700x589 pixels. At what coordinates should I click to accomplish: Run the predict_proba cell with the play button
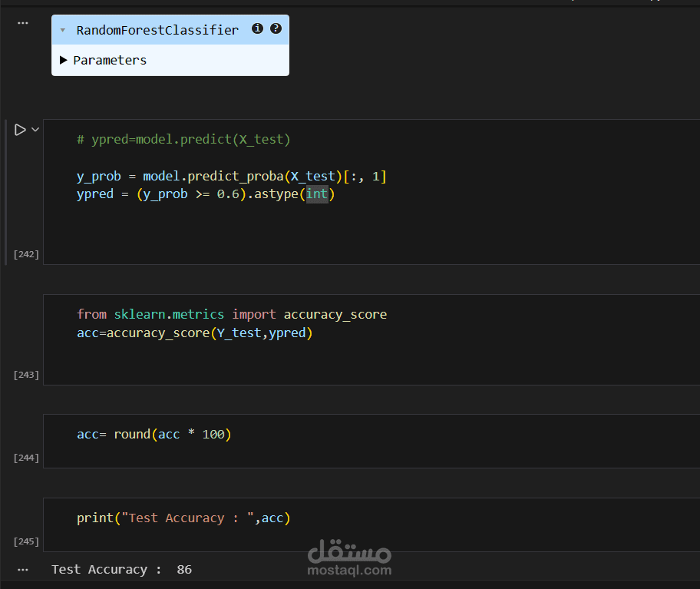click(x=20, y=130)
